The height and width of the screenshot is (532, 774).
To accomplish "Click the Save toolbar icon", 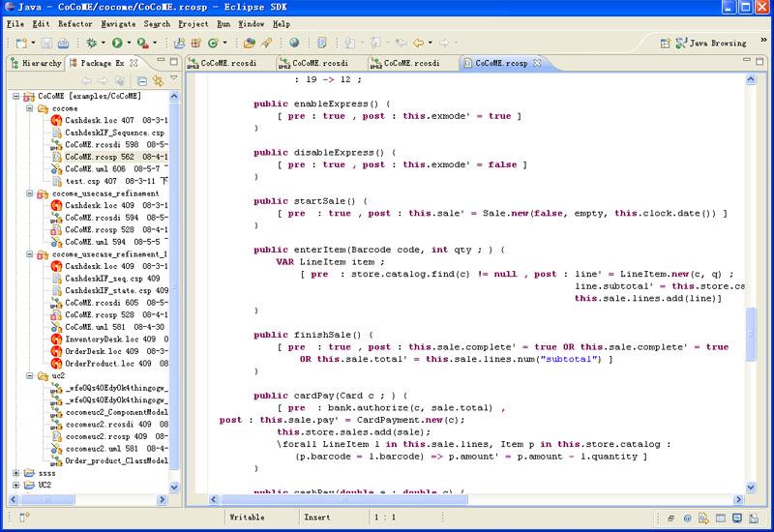I will click(x=46, y=44).
